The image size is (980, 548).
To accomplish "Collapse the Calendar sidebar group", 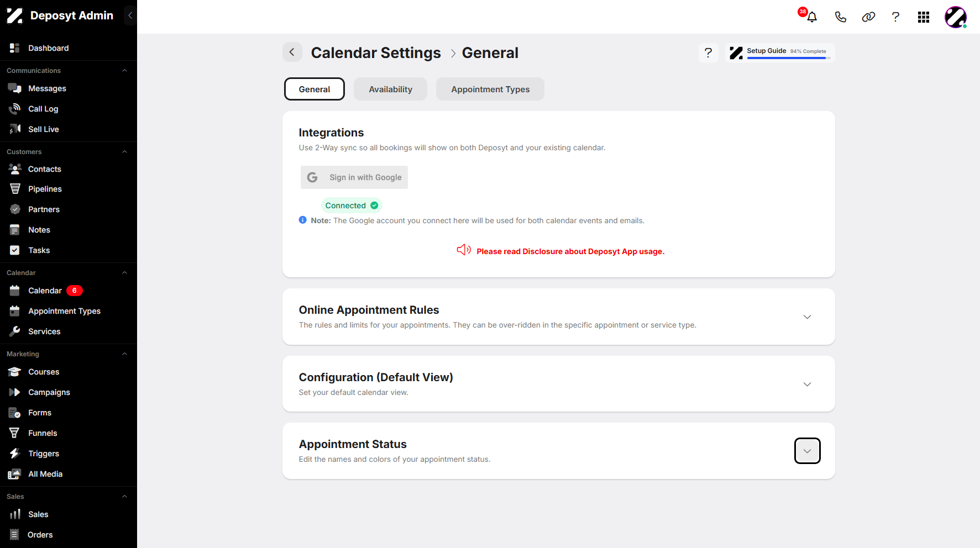I will pyautogui.click(x=124, y=273).
